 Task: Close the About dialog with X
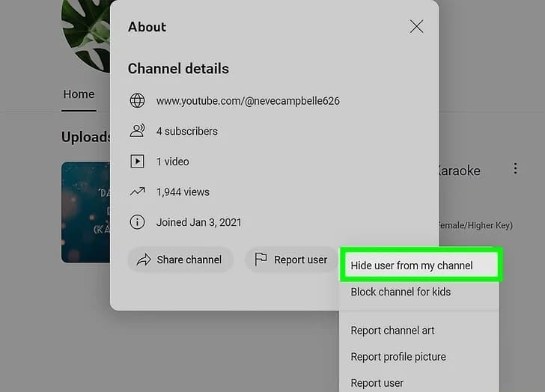click(417, 27)
